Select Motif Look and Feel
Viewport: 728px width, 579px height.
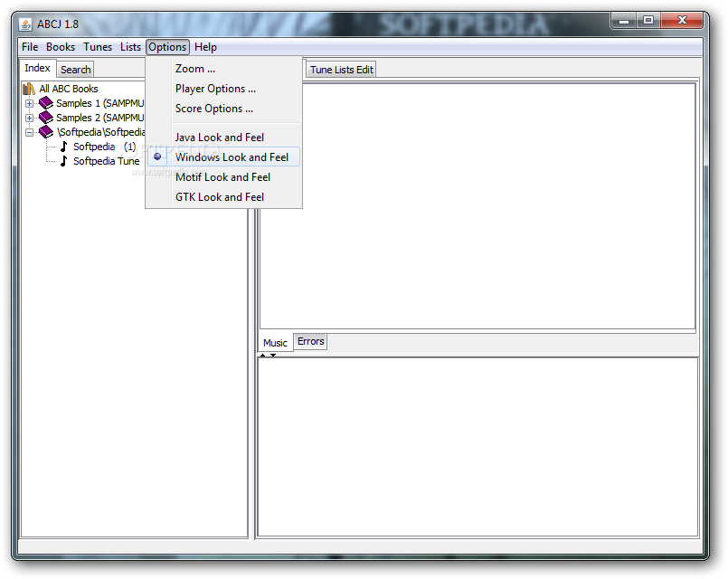click(x=223, y=177)
